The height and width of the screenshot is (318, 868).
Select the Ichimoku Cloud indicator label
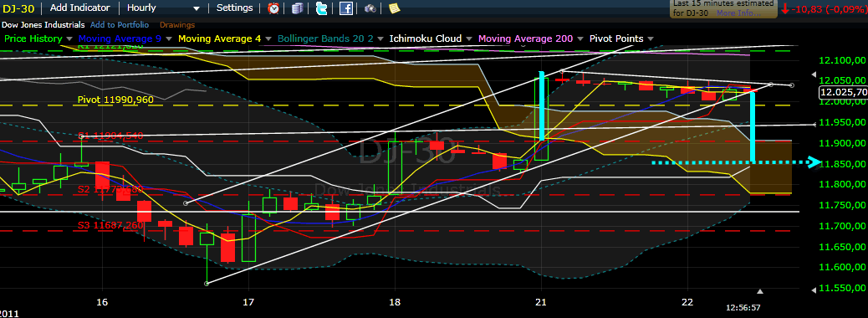pos(425,38)
